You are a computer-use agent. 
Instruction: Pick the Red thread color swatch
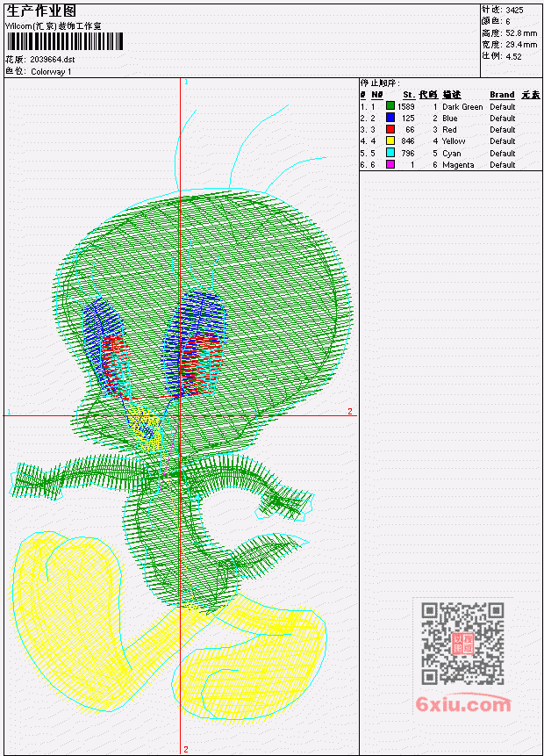(x=390, y=129)
